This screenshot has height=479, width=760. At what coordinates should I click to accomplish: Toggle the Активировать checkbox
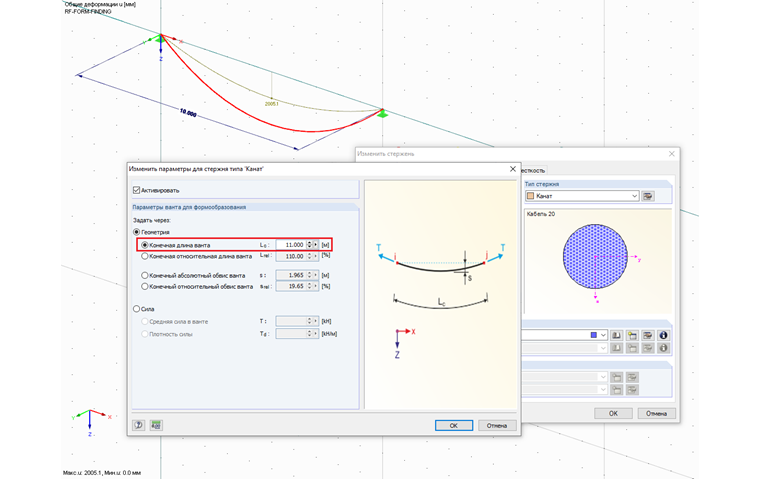coord(137,190)
